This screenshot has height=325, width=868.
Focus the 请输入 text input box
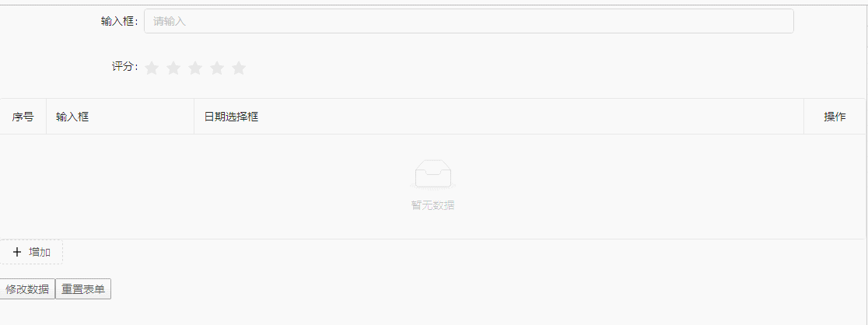click(x=469, y=21)
